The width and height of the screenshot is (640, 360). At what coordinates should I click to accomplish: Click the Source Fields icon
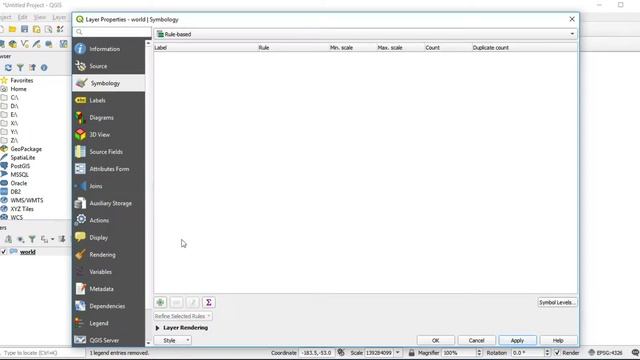[x=80, y=151]
